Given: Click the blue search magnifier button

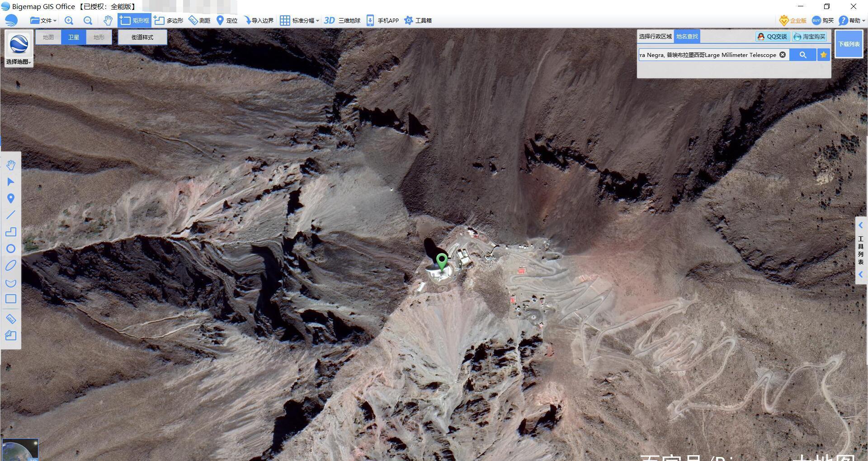Looking at the screenshot, I should pos(802,55).
